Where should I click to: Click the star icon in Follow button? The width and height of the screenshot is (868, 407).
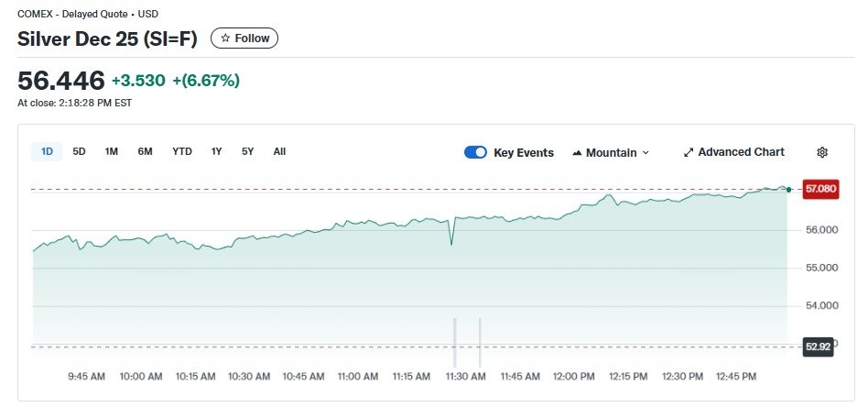pos(225,38)
